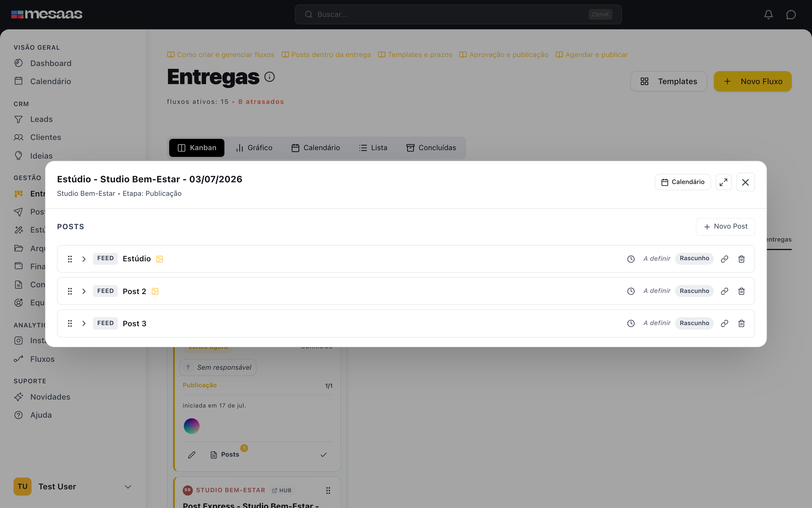Expand the Post 3 row chevron
This screenshot has width=812, height=508.
(x=84, y=323)
